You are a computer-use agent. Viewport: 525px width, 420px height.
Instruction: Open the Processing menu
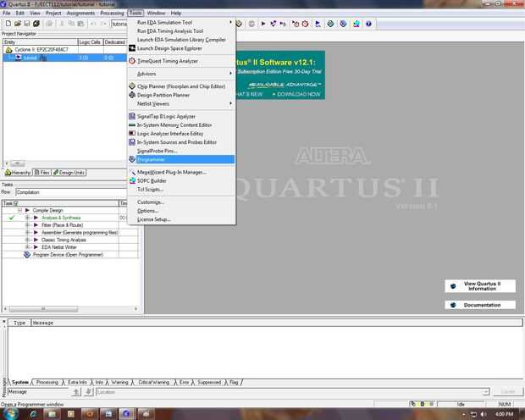pyautogui.click(x=112, y=13)
